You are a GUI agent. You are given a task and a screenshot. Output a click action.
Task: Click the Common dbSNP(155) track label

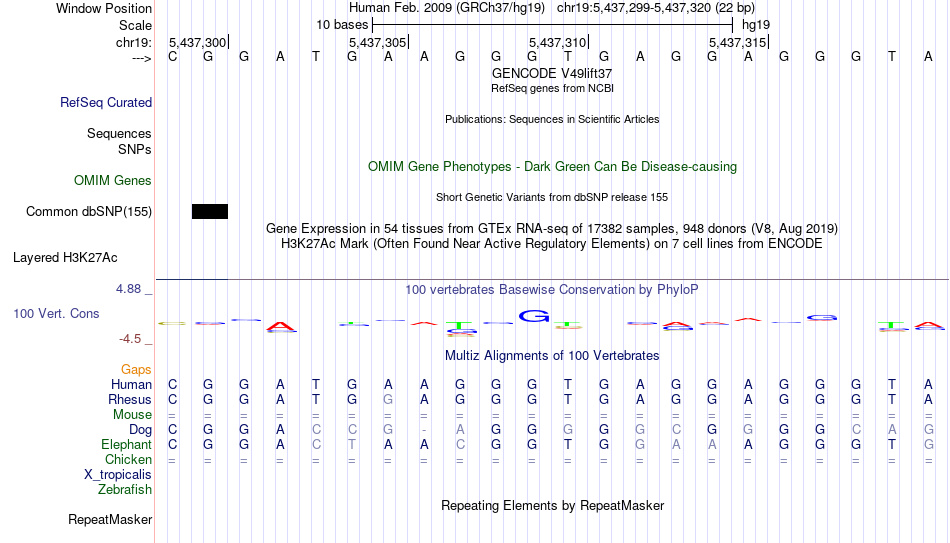[x=89, y=212]
